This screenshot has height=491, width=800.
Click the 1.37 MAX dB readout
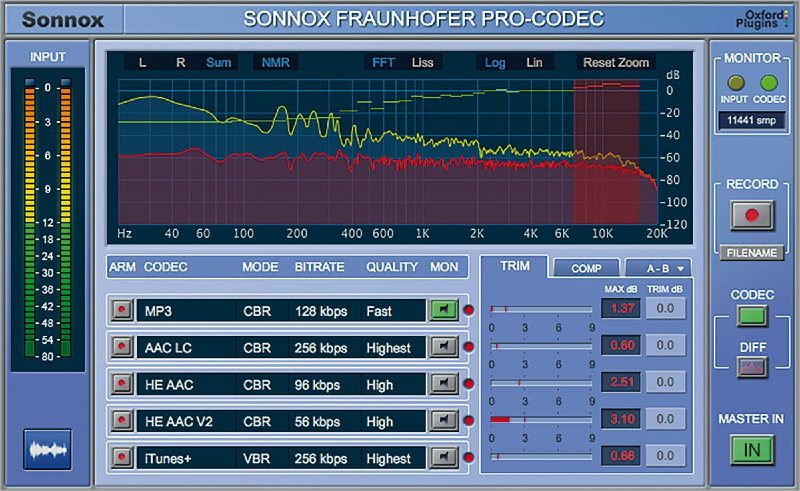click(621, 308)
